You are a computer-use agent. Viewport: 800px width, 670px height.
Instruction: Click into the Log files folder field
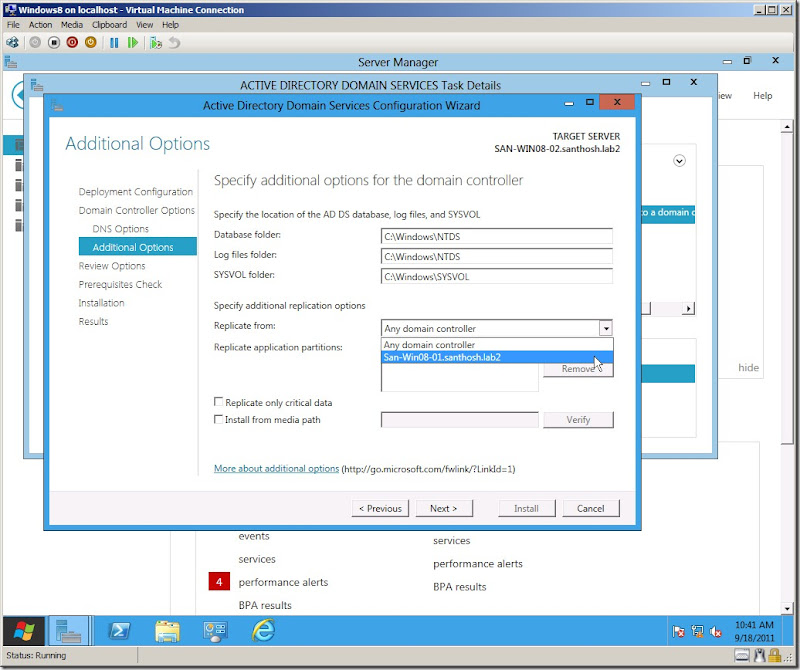(496, 256)
